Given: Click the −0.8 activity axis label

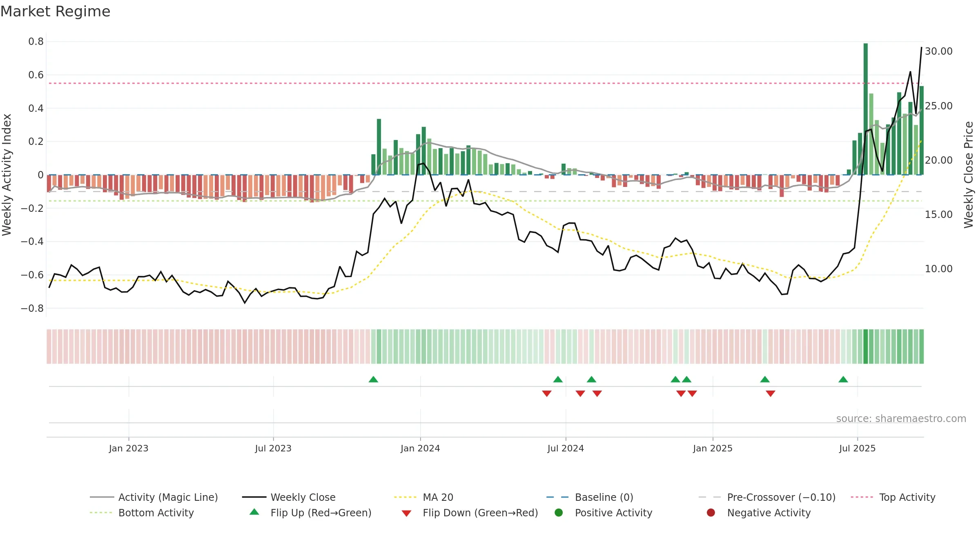Looking at the screenshot, I should (32, 308).
